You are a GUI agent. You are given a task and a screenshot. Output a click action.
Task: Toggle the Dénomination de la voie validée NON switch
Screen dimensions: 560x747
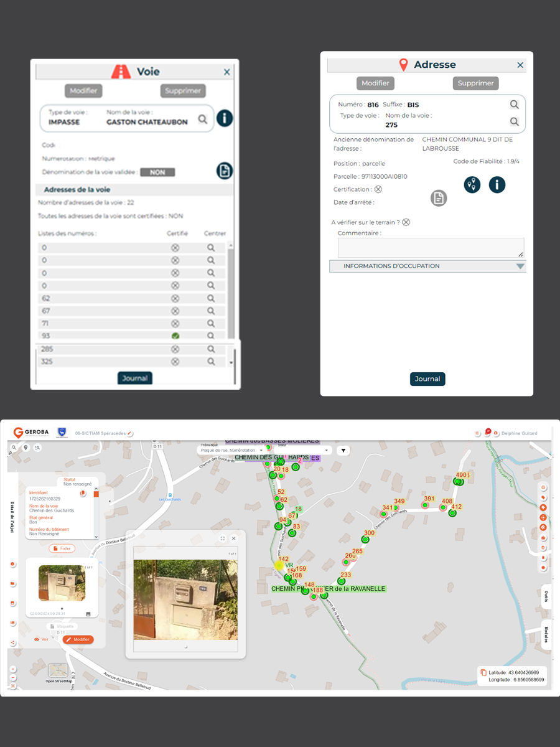[x=157, y=172]
